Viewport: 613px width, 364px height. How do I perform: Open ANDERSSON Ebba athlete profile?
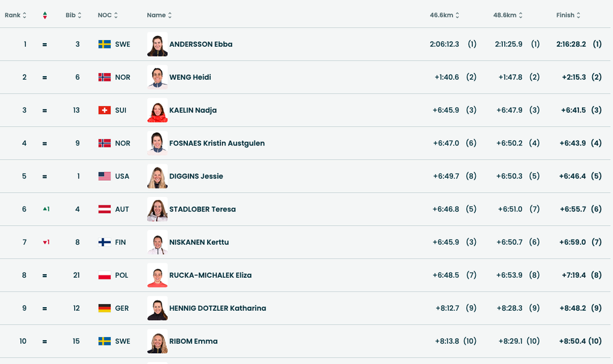(x=201, y=44)
